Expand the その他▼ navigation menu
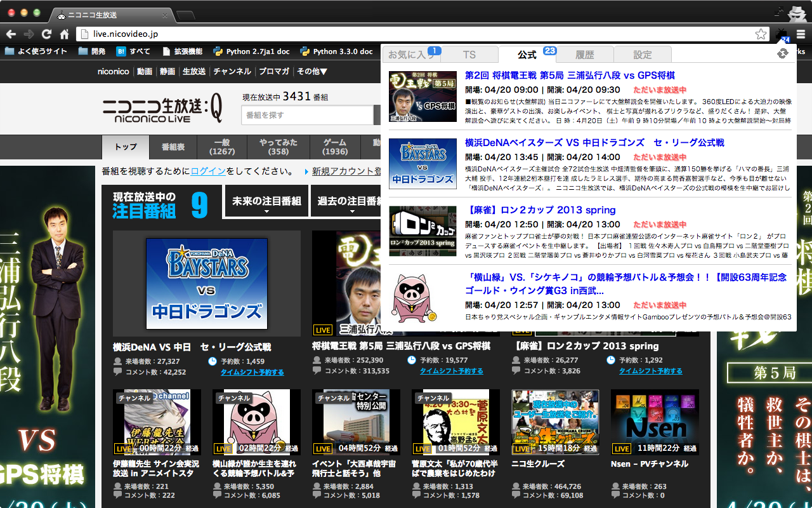 (x=312, y=72)
